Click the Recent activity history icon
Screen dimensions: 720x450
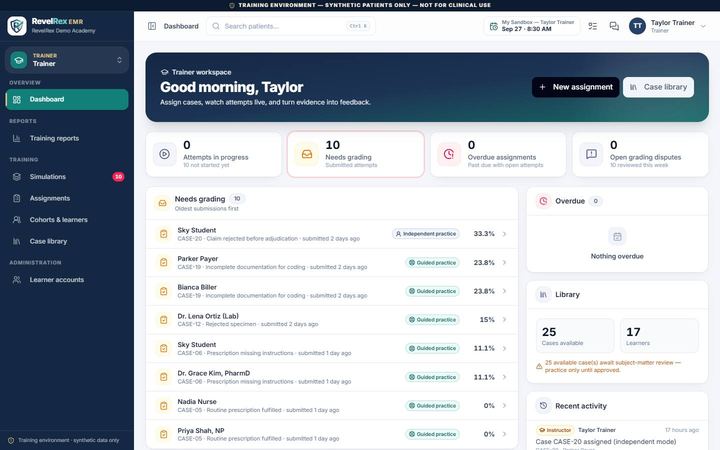(543, 406)
